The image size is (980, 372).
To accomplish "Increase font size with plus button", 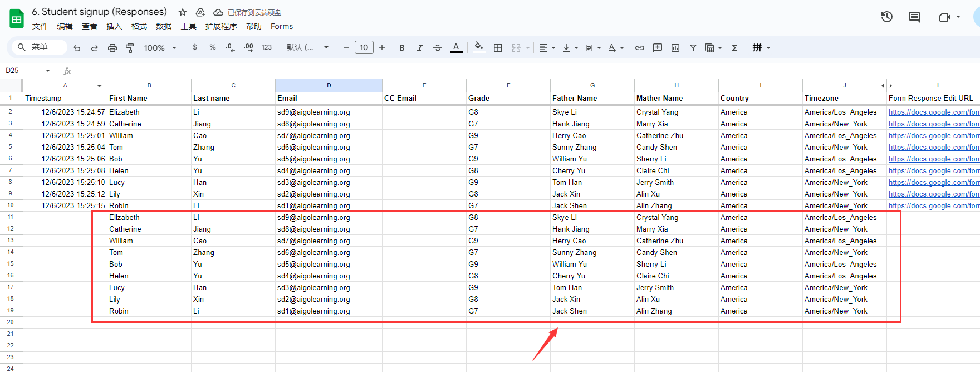I will [x=382, y=48].
